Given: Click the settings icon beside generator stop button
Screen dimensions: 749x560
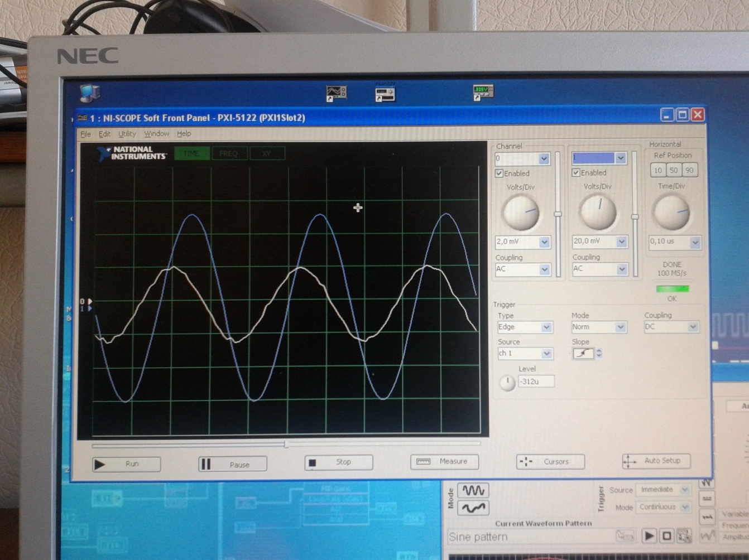Looking at the screenshot, I should pyautogui.click(x=684, y=536).
